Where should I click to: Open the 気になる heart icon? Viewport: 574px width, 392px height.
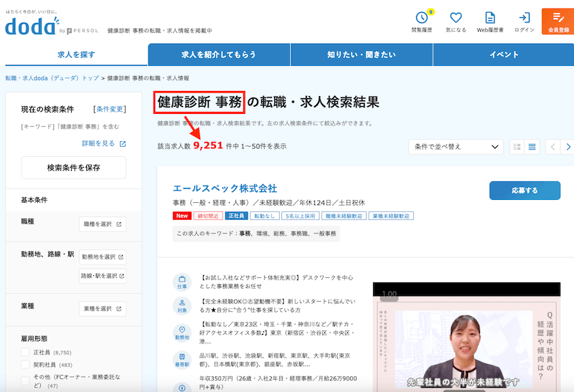point(456,17)
